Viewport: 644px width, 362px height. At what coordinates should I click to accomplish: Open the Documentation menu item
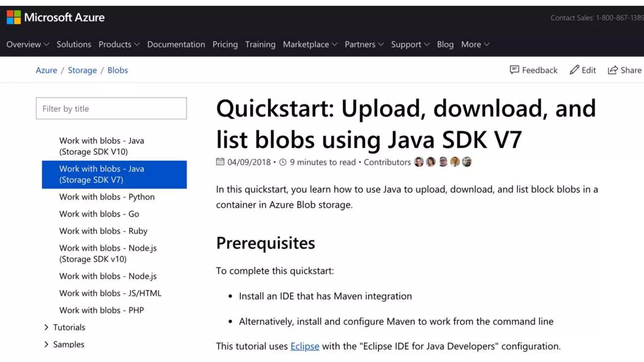[x=176, y=44]
